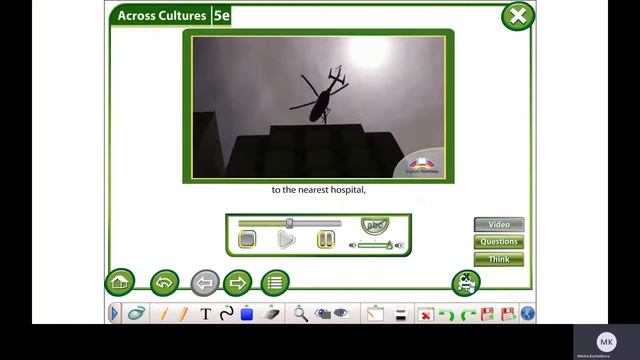The width and height of the screenshot is (640, 360).
Task: Close the Across Cultures 5e window
Action: click(518, 16)
